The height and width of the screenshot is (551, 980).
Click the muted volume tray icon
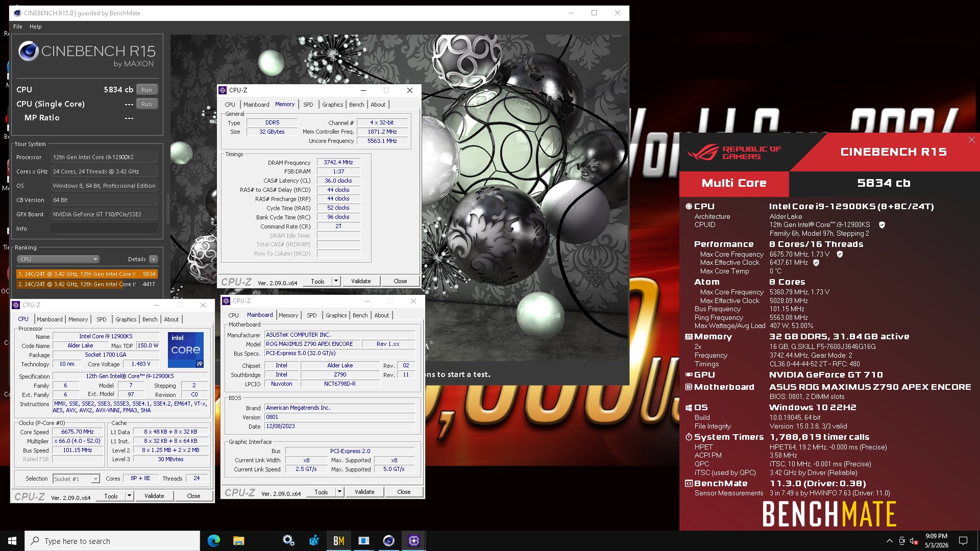(914, 541)
